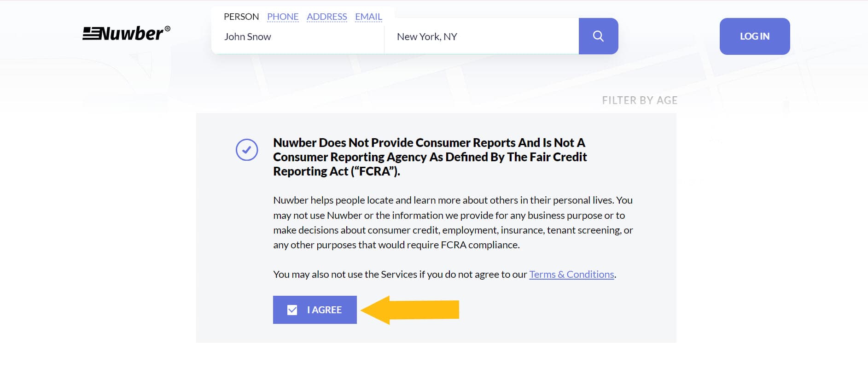
Task: Click the checkbox icon inside I AGREE button
Action: click(x=292, y=310)
